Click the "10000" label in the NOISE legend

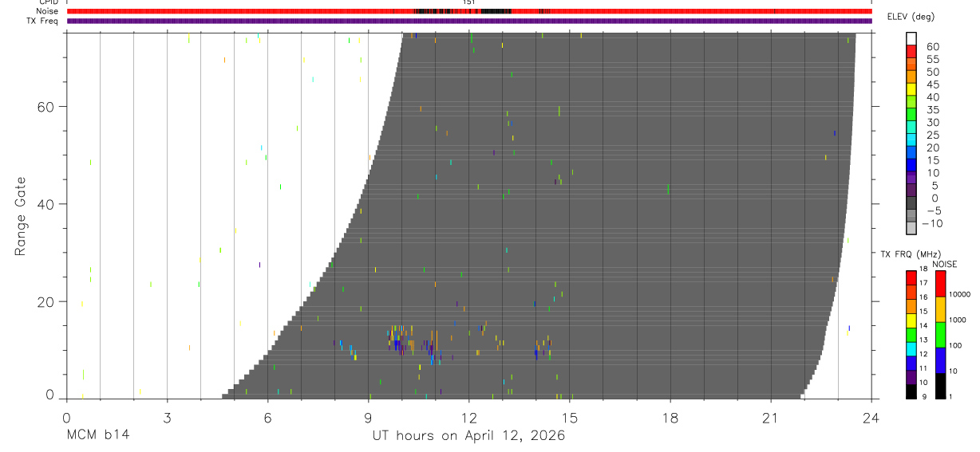pyautogui.click(x=958, y=294)
